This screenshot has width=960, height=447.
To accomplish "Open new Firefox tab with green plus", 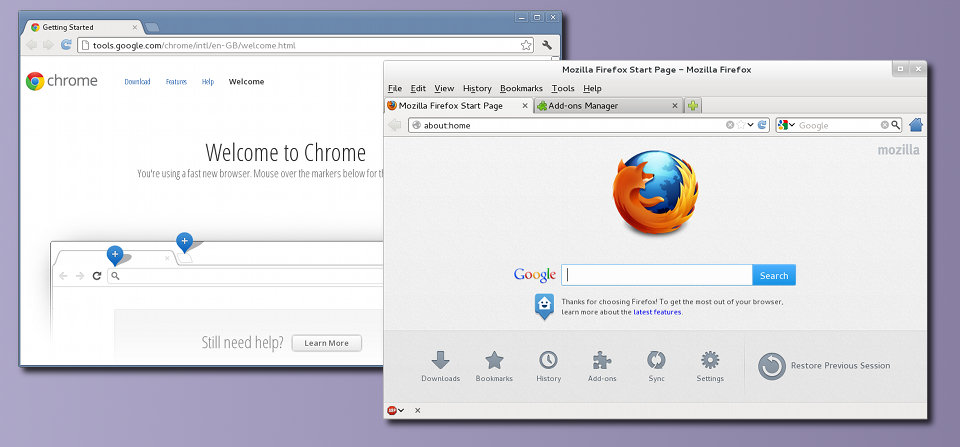I will 692,105.
